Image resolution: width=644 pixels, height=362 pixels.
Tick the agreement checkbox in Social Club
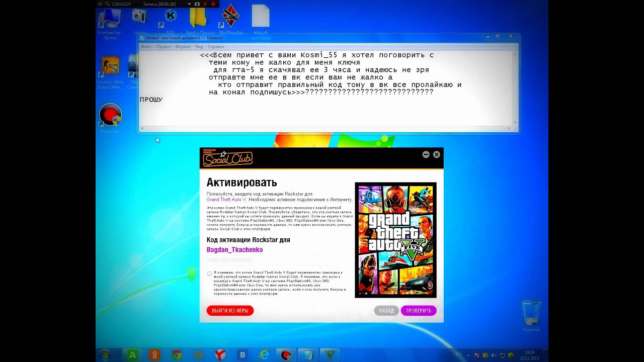[209, 274]
